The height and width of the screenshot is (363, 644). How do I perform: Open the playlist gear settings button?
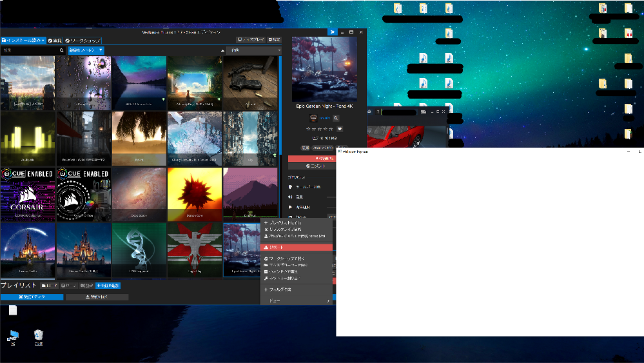click(x=86, y=286)
